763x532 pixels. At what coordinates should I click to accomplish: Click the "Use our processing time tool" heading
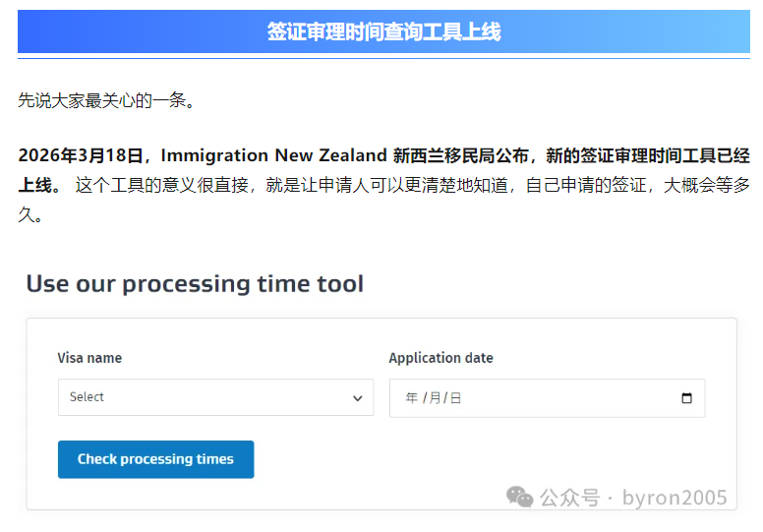pyautogui.click(x=195, y=284)
